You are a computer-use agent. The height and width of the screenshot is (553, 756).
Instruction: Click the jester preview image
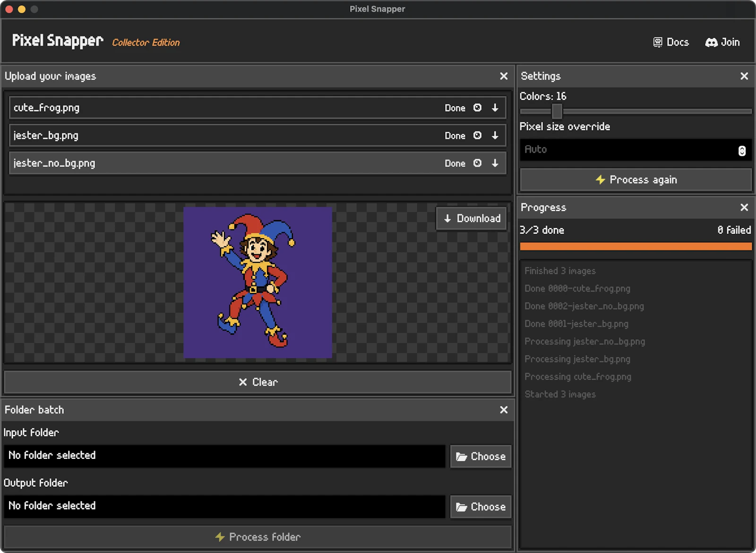258,282
